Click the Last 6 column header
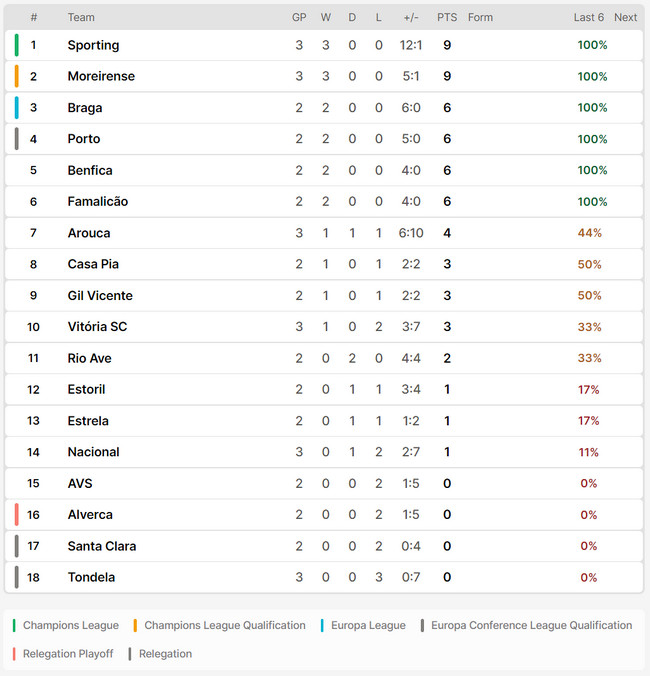 (x=588, y=17)
